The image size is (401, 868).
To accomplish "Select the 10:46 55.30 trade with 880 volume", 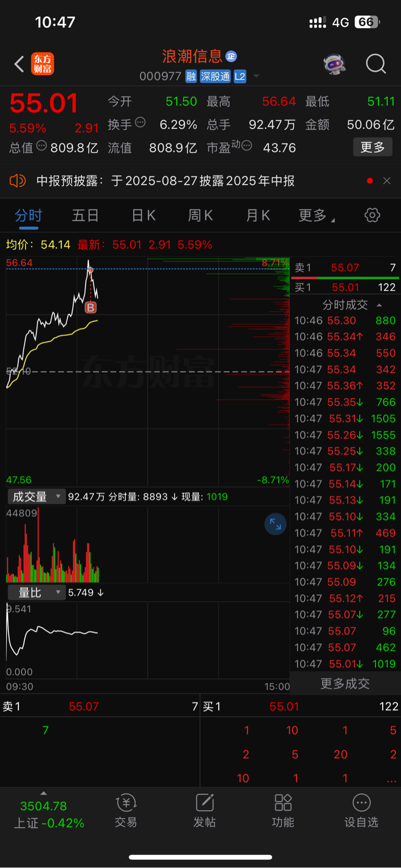I will 345,320.
